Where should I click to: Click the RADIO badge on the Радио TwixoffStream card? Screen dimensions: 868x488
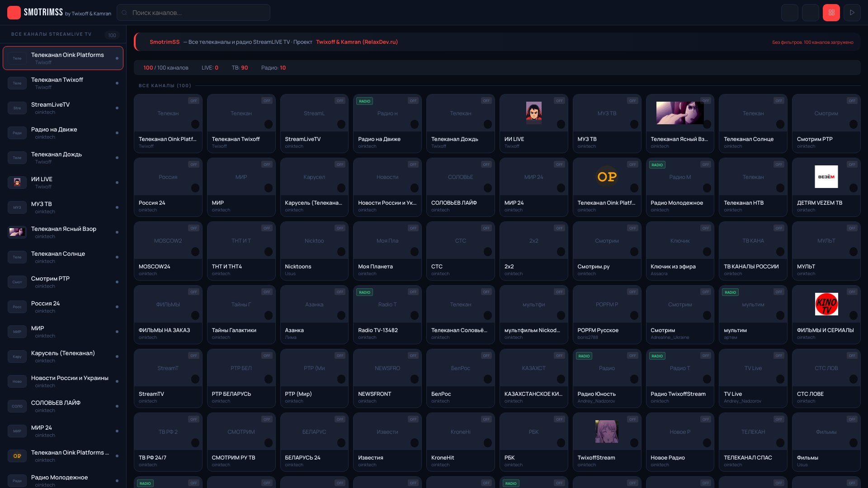657,356
